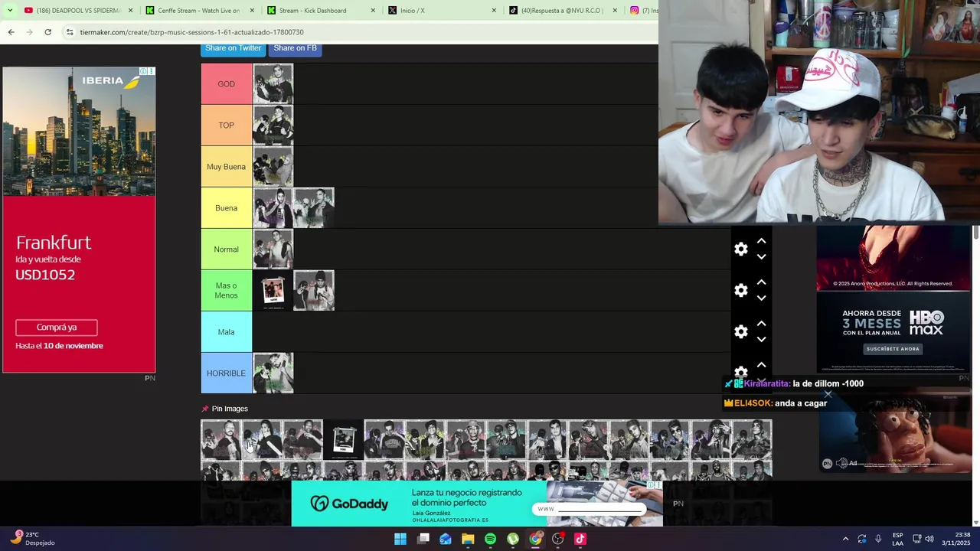Screen dimensions: 980x551
Task: Click the www domain field in GoDaddy ad
Action: (590, 509)
